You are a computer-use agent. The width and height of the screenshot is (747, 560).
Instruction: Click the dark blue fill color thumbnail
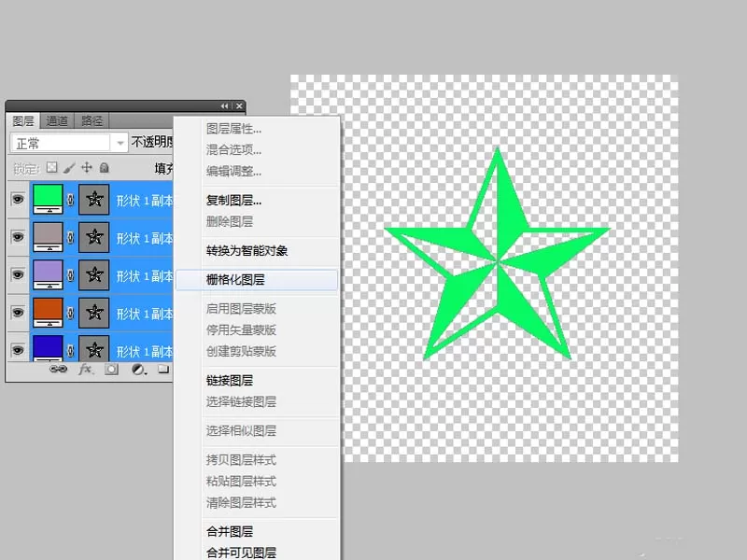click(48, 348)
